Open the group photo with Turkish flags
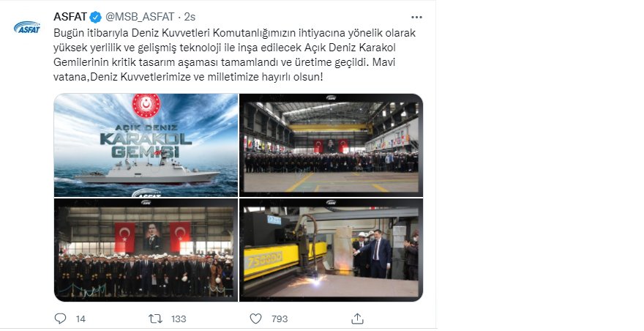Screen dimensions: 644x331 [146, 250]
